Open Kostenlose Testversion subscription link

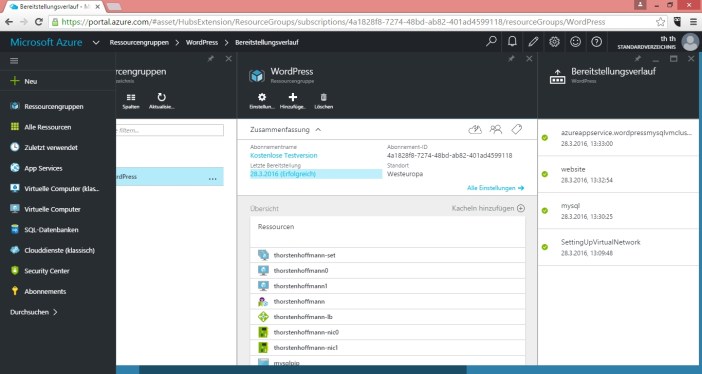pos(284,155)
